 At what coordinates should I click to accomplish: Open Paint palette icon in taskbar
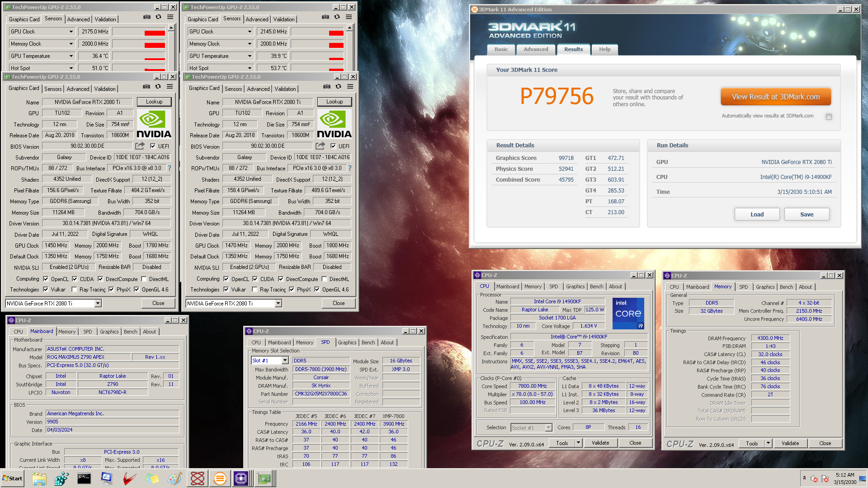tap(175, 479)
